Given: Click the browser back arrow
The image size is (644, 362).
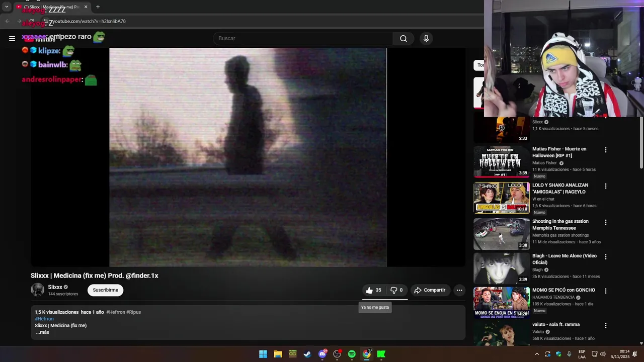Looking at the screenshot, I should tap(7, 21).
